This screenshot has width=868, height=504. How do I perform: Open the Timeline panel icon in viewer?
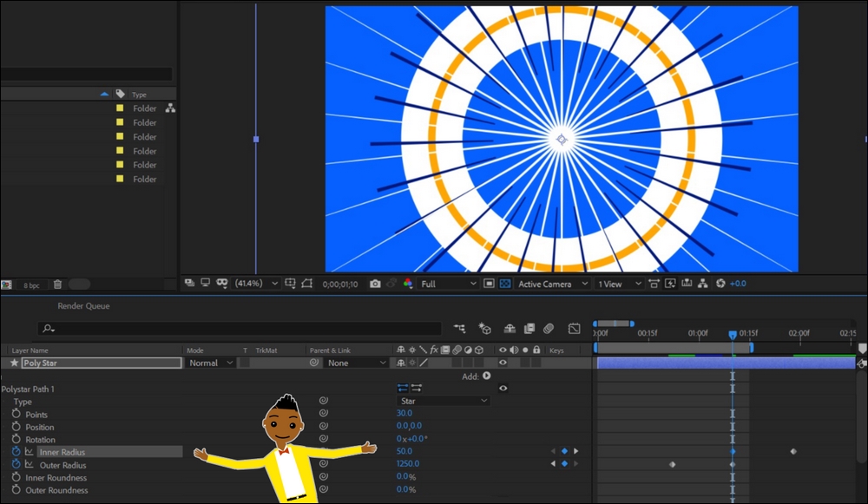click(x=687, y=284)
